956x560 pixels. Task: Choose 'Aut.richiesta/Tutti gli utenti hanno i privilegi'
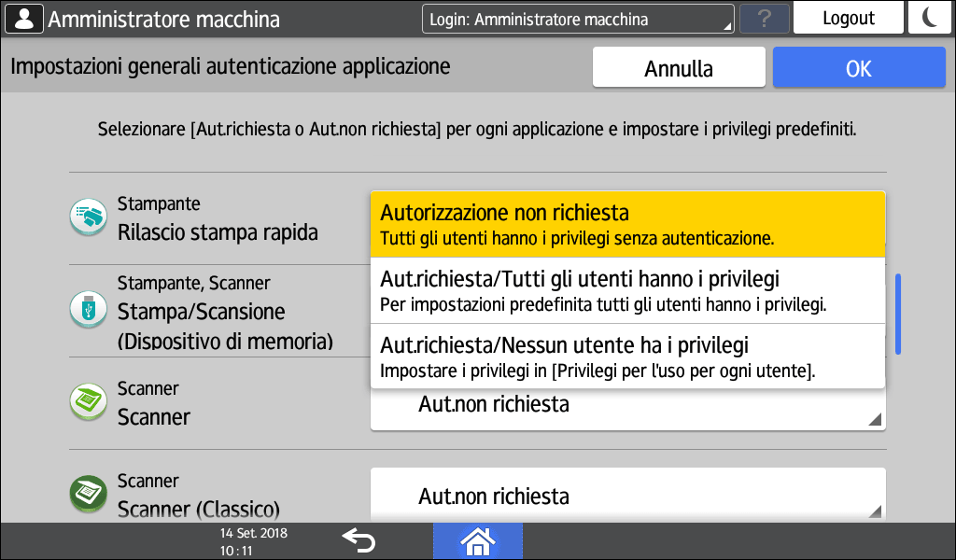point(627,290)
